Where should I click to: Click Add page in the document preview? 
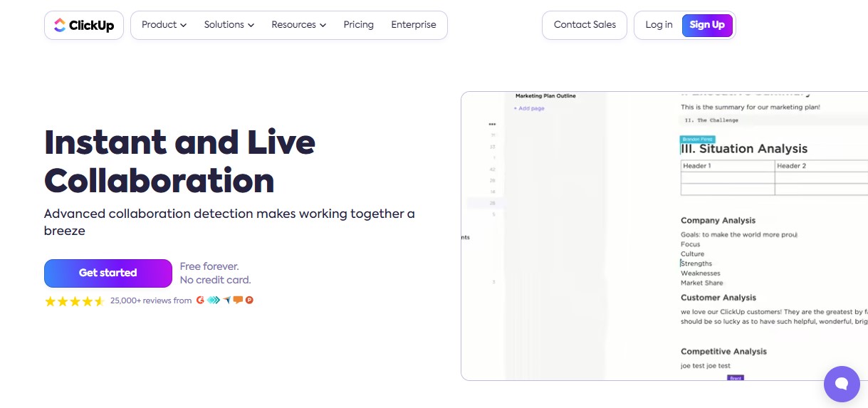[530, 108]
